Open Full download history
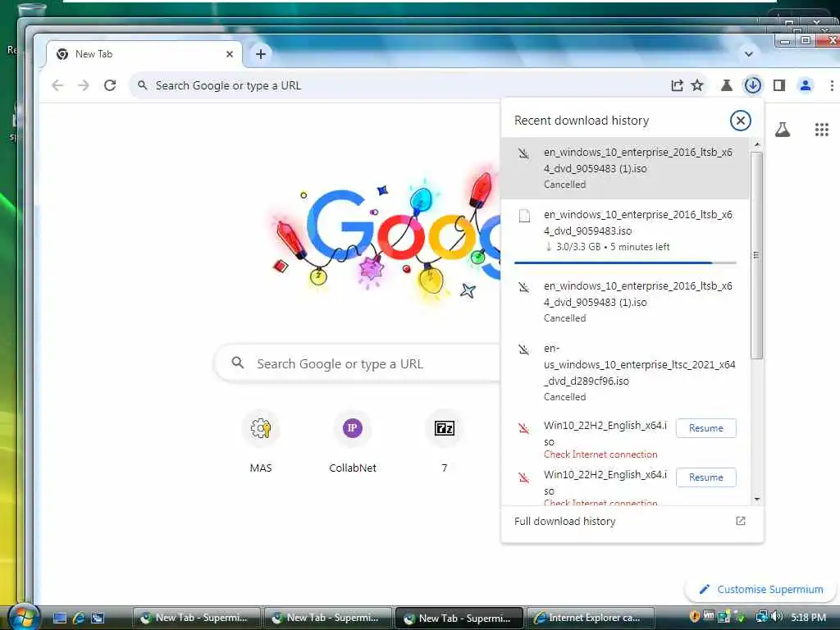 click(564, 521)
